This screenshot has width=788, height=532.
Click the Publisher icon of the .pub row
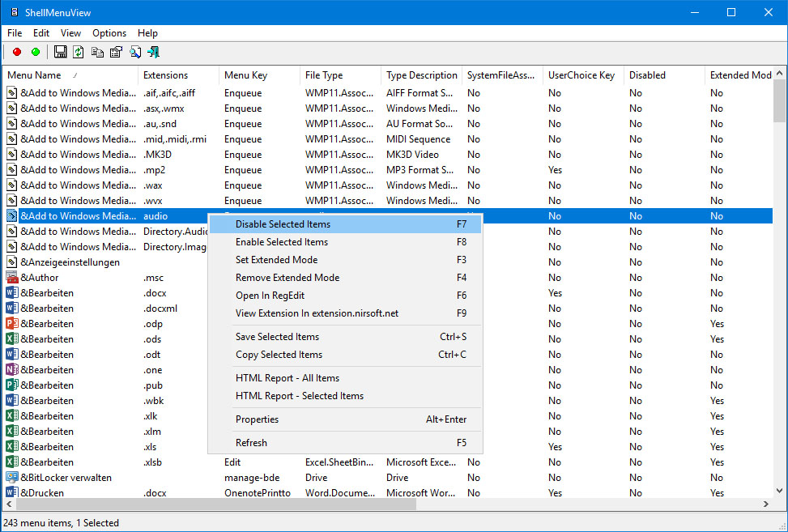click(x=11, y=385)
